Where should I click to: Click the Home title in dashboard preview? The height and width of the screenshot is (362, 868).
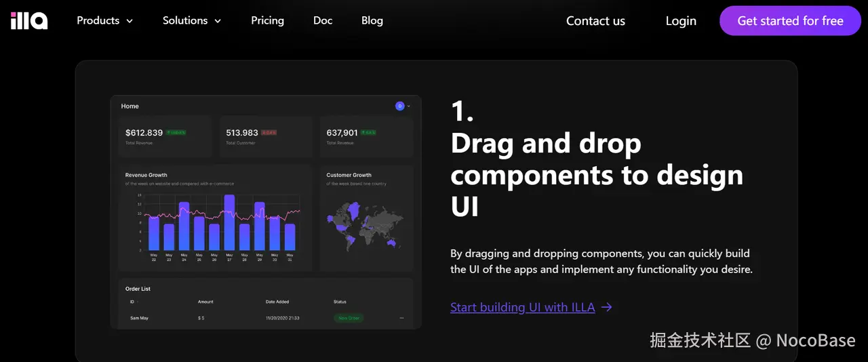point(130,106)
